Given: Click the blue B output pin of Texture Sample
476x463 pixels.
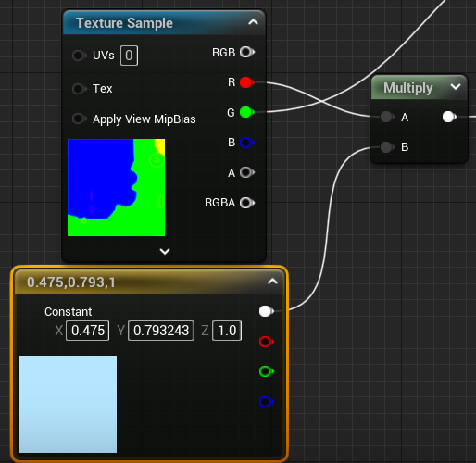Looking at the screenshot, I should tap(247, 143).
